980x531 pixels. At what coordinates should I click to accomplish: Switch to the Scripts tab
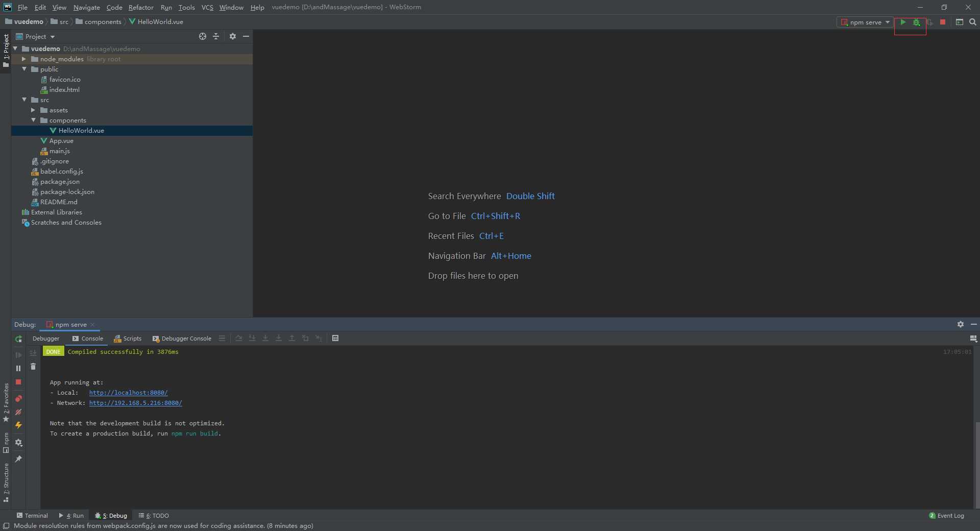click(x=128, y=339)
